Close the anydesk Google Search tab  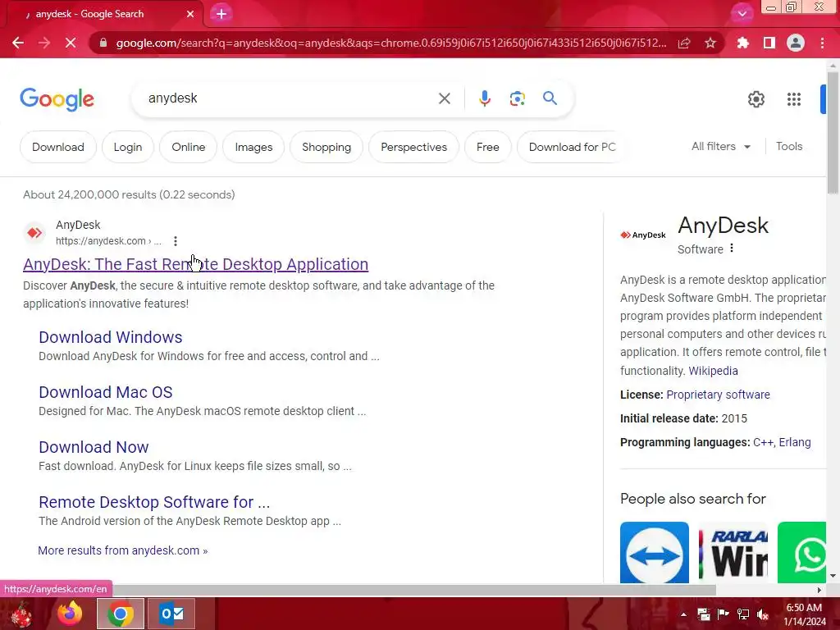click(190, 14)
